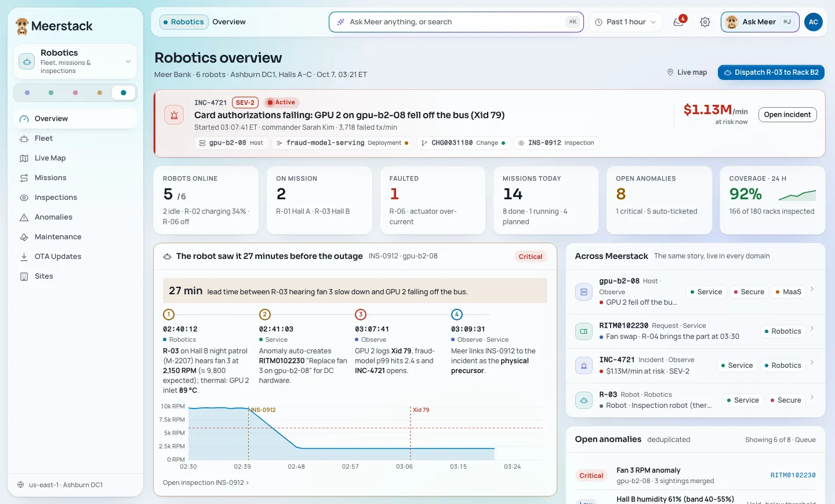
Task: Open the settings gear icon
Action: 705,22
